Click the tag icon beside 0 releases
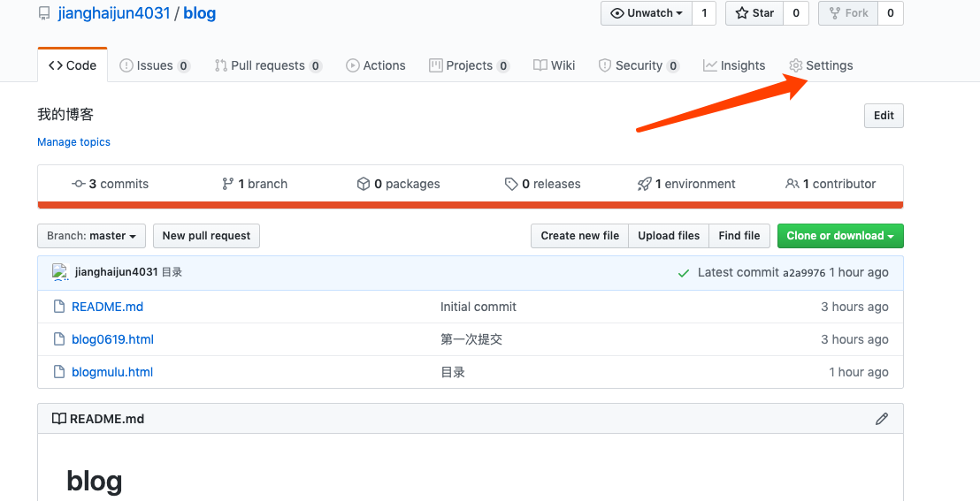The height and width of the screenshot is (501, 980). point(511,184)
